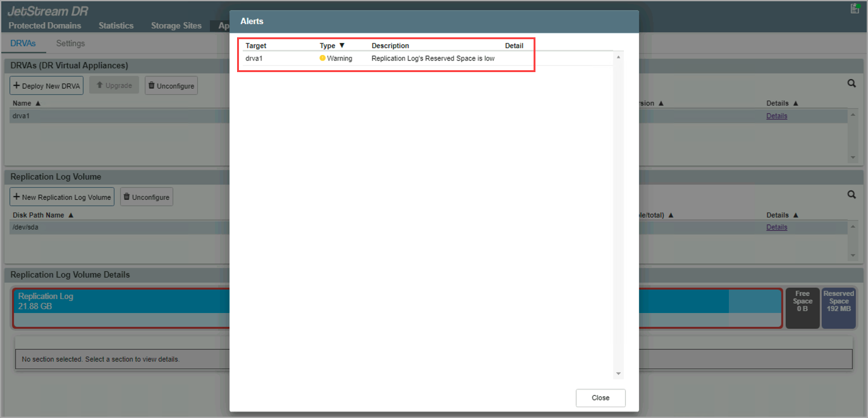Sort DRVAs by Name column
Viewport: 868px width, 418px height.
coord(26,103)
